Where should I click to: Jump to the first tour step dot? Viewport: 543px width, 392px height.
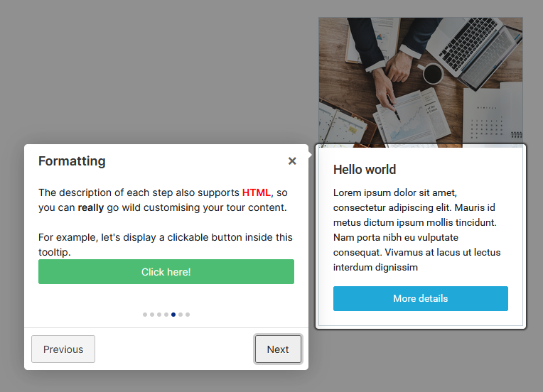click(x=145, y=315)
